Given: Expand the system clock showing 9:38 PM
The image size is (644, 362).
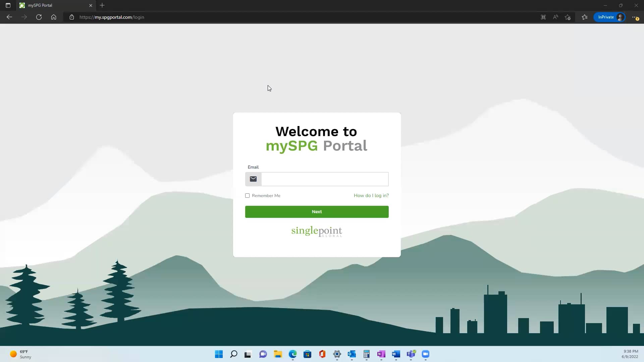Looking at the screenshot, I should coord(630,354).
